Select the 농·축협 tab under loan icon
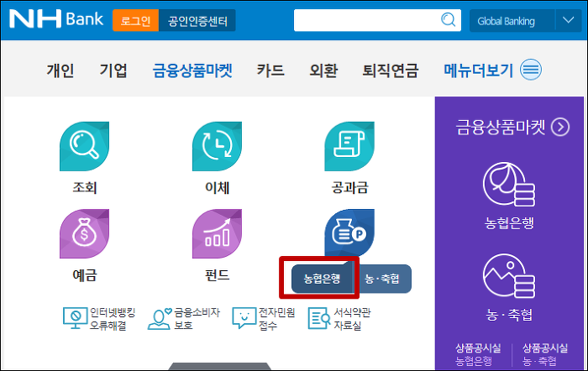 [x=382, y=279]
